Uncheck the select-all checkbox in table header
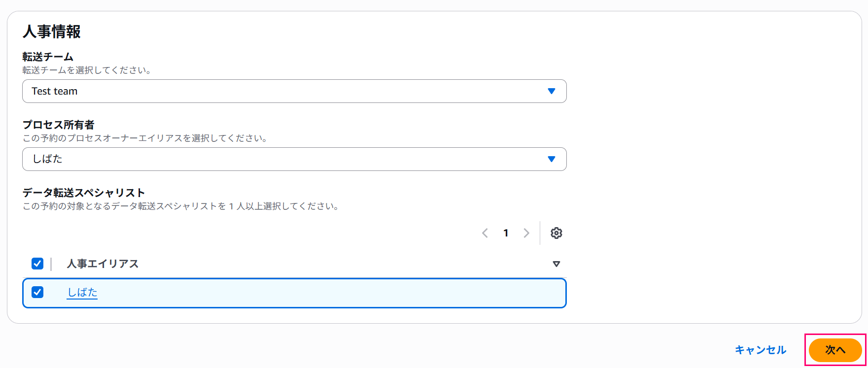 [x=37, y=264]
